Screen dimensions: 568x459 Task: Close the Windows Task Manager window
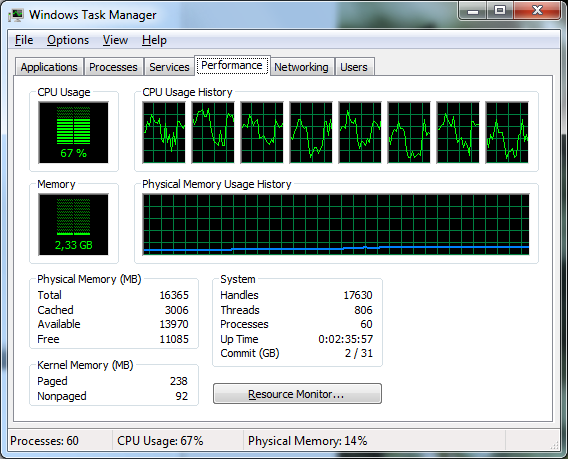537,11
